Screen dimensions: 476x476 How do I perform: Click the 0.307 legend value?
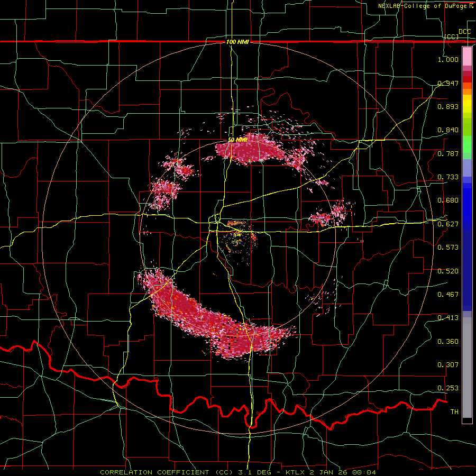coord(448,365)
